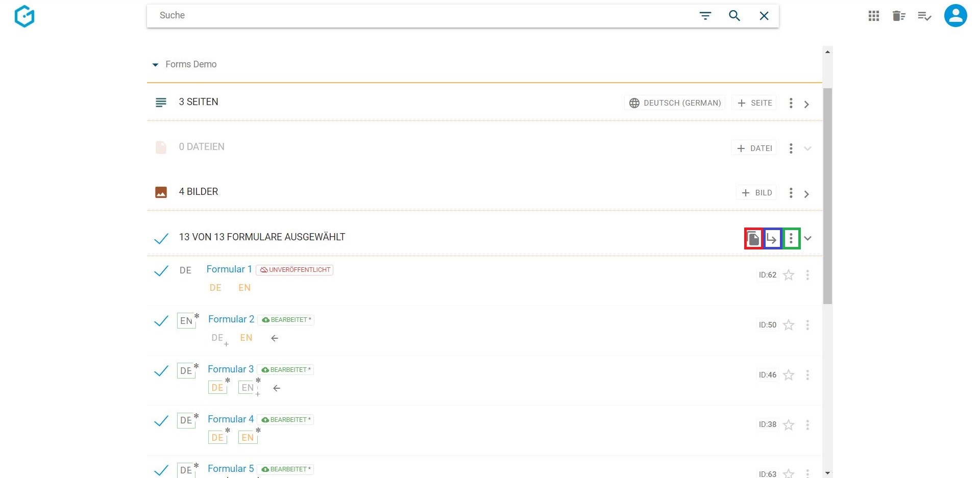The width and height of the screenshot is (980, 478).
Task: Click the ID:50 label
Action: click(767, 325)
